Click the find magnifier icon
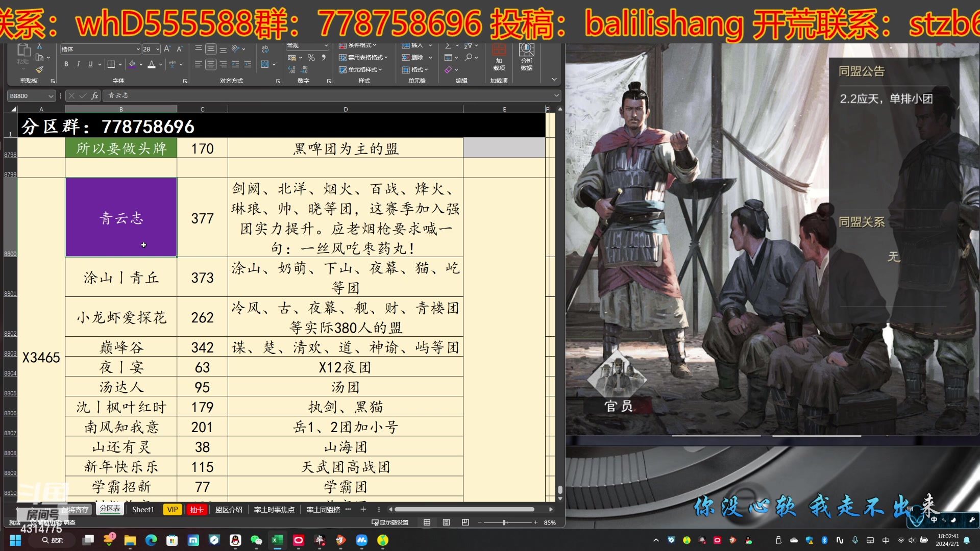Image resolution: width=980 pixels, height=551 pixels. click(468, 58)
